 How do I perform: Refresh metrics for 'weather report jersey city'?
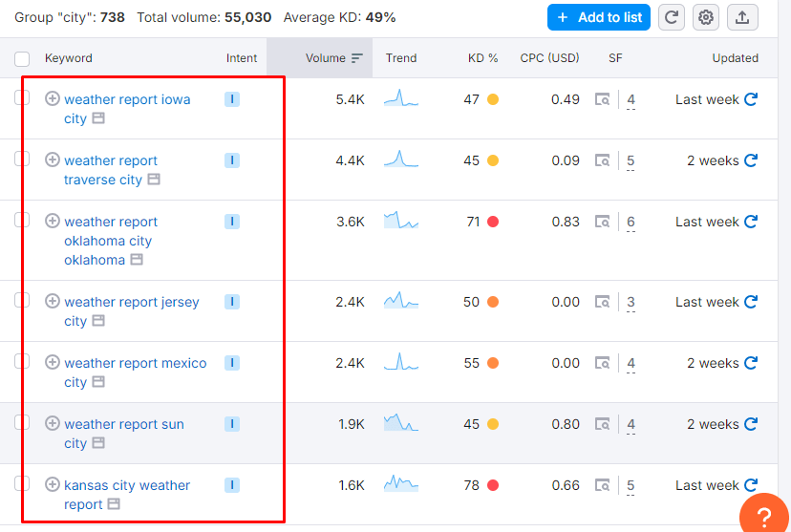pyautogui.click(x=751, y=302)
